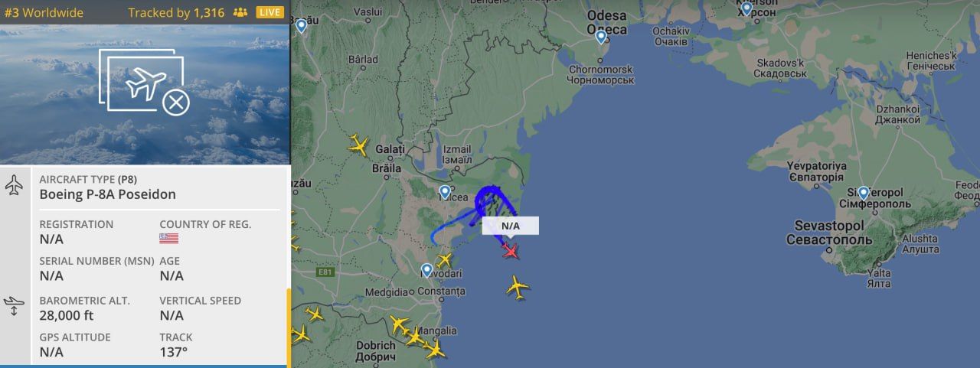The height and width of the screenshot is (368, 980).
Task: Click the altitude icon beside Barometric Alt.
Action: tap(14, 306)
